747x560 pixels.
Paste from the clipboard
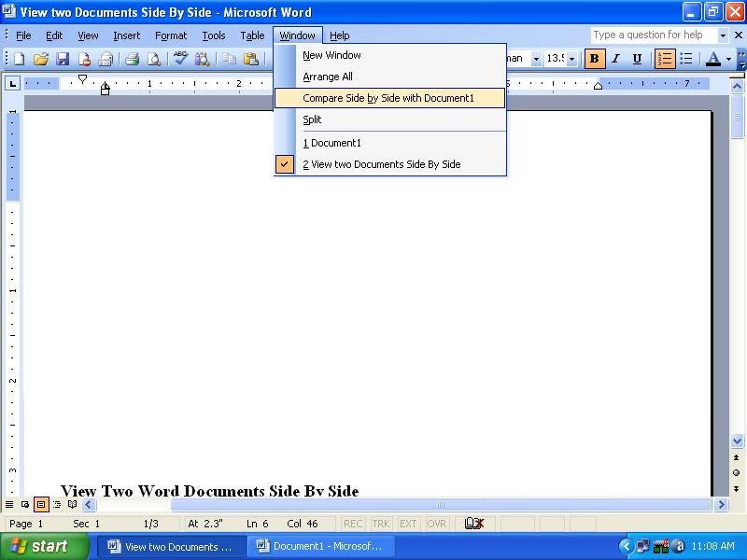tap(250, 59)
